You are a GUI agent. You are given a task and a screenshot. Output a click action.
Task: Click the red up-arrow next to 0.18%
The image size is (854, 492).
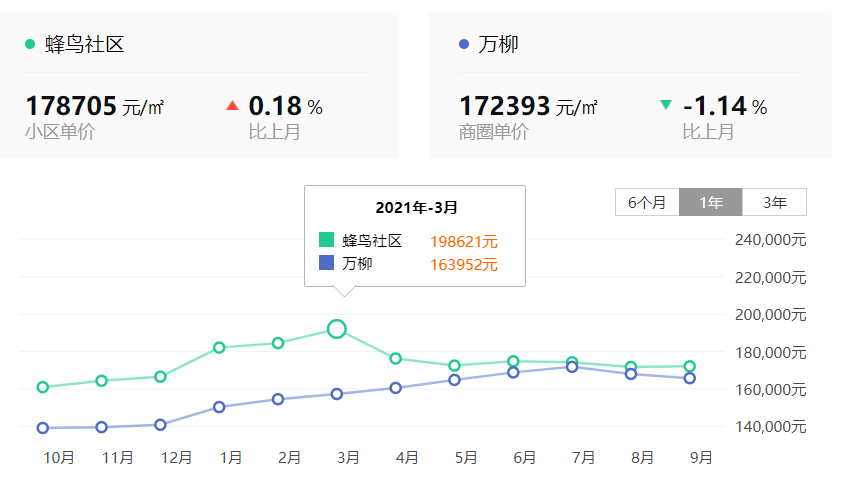(233, 106)
